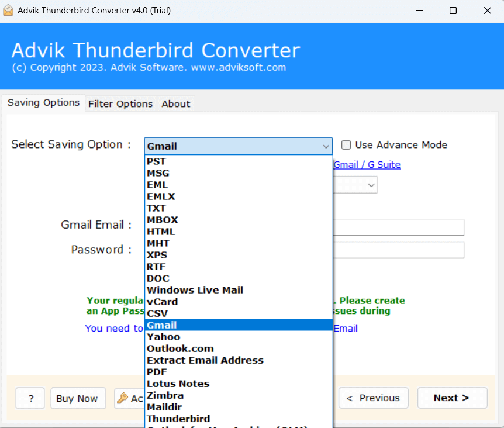Open the About tab
The image size is (504, 428).
click(176, 104)
